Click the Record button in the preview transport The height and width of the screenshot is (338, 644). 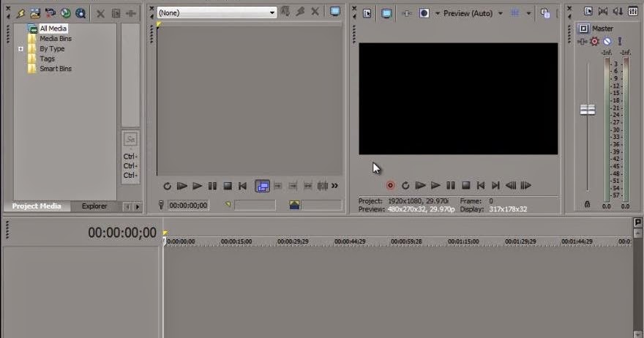390,186
